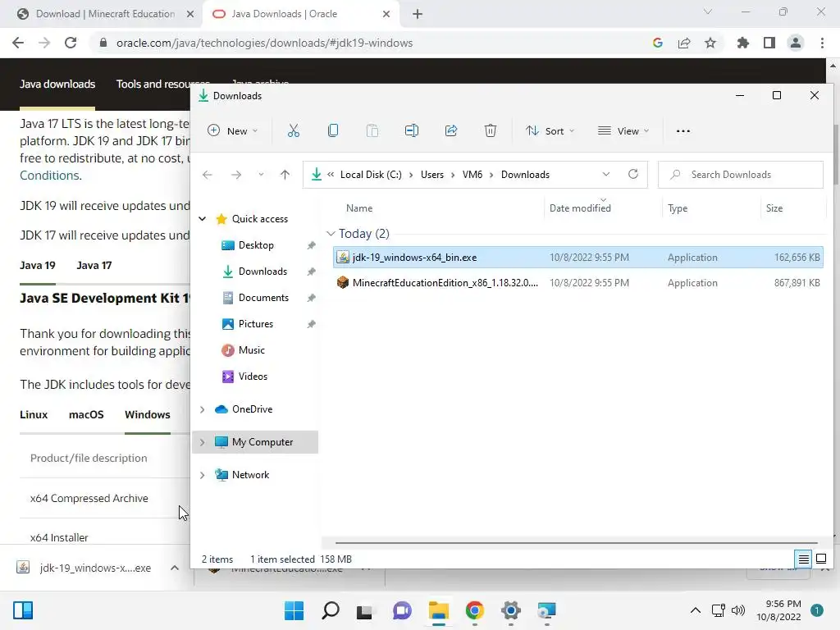Open the See more three-dots menu in Explorer
Screen dimensions: 840x630
click(x=683, y=130)
